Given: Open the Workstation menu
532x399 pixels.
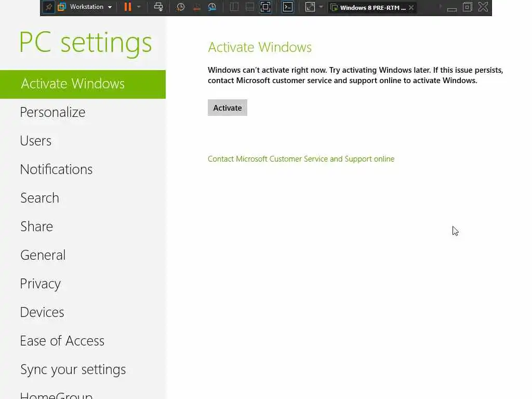Looking at the screenshot, I should pos(85,7).
